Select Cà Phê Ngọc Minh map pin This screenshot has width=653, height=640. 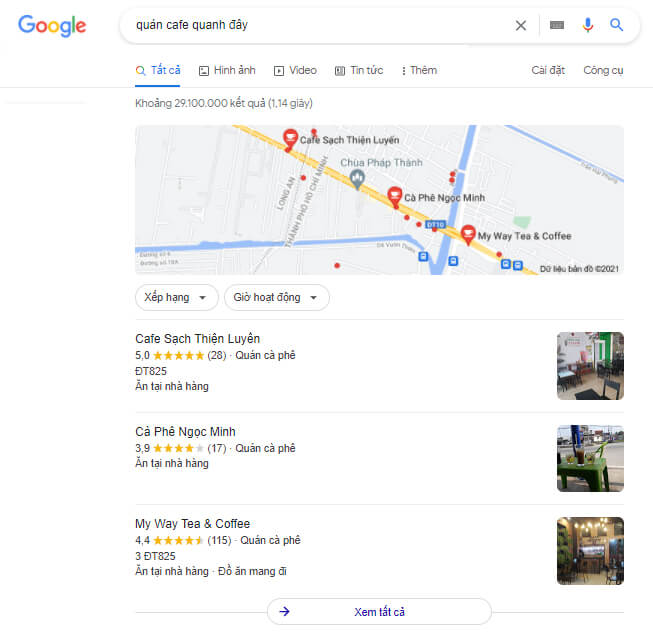(394, 196)
